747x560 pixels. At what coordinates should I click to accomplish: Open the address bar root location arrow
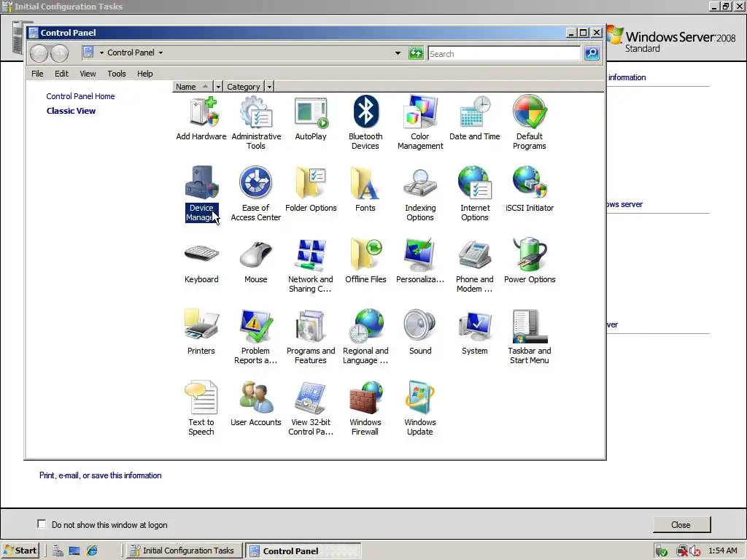101,52
